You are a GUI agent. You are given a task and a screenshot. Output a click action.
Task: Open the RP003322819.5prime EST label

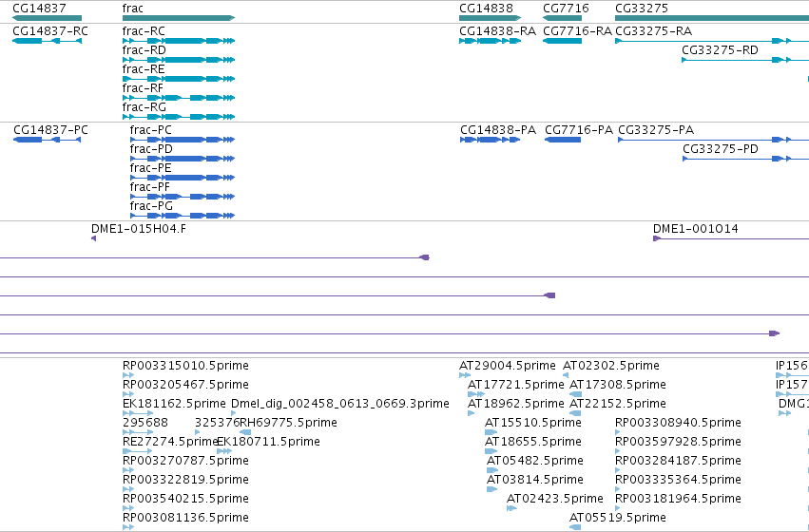tap(185, 480)
